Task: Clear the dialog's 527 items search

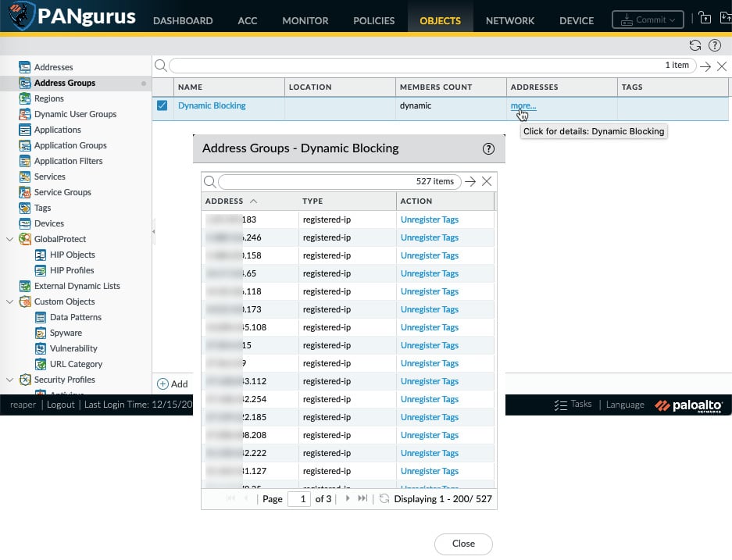Action: (487, 181)
